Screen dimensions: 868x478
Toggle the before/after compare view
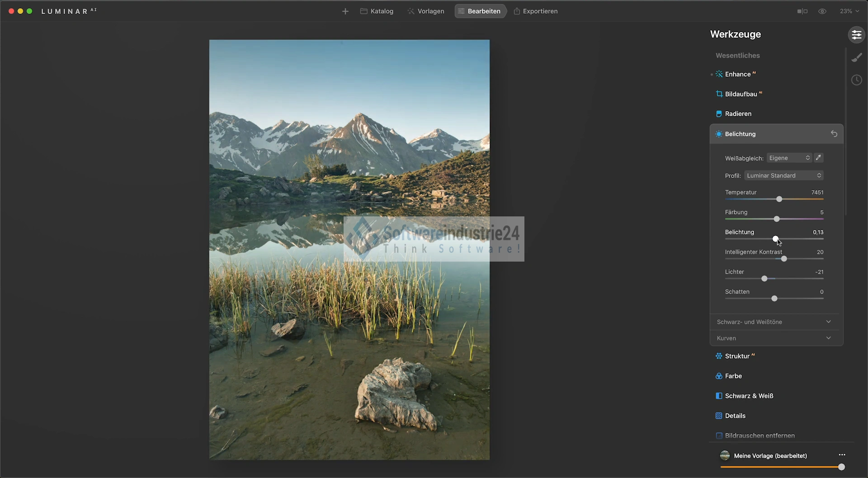tap(802, 11)
